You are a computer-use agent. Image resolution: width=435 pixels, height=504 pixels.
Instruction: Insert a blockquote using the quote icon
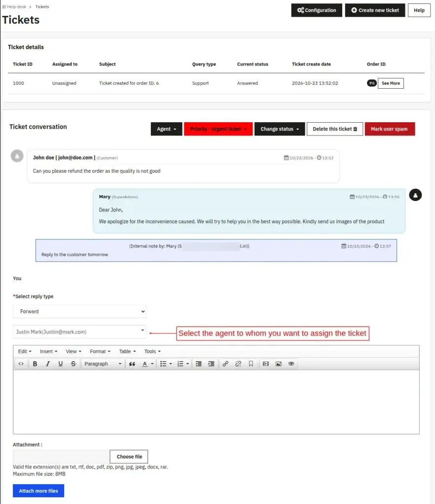132,364
